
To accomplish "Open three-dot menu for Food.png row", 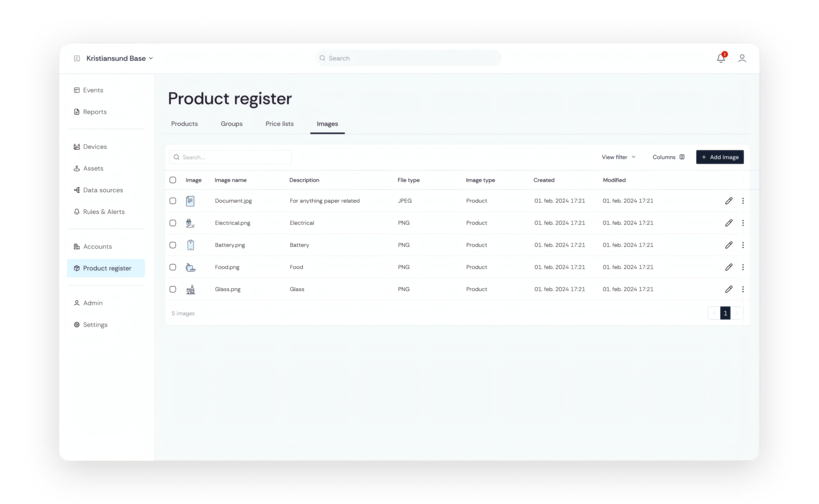I will [x=743, y=267].
